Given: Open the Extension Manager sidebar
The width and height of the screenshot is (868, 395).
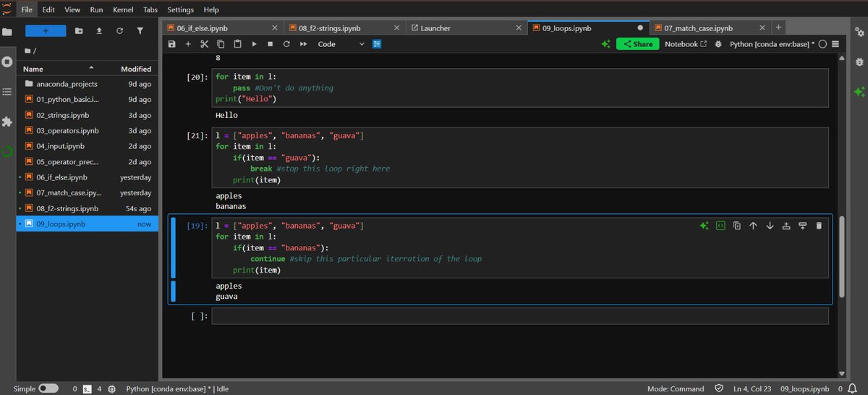Looking at the screenshot, I should pos(7,122).
